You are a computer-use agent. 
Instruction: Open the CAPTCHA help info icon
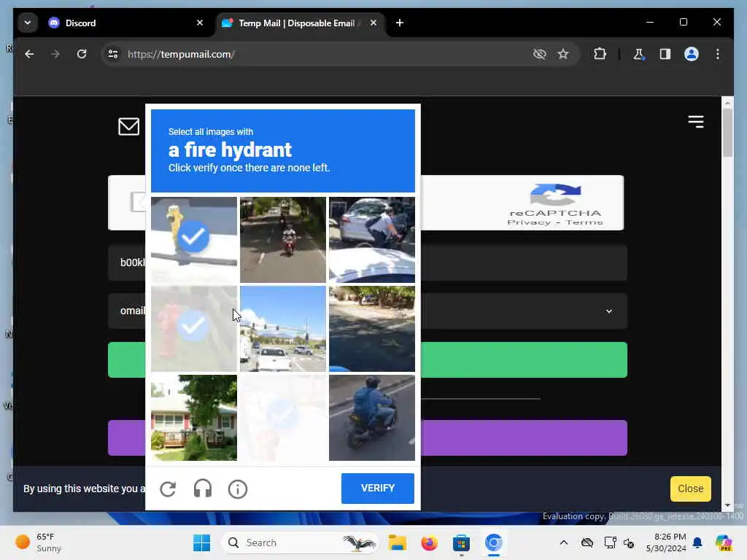click(x=237, y=489)
